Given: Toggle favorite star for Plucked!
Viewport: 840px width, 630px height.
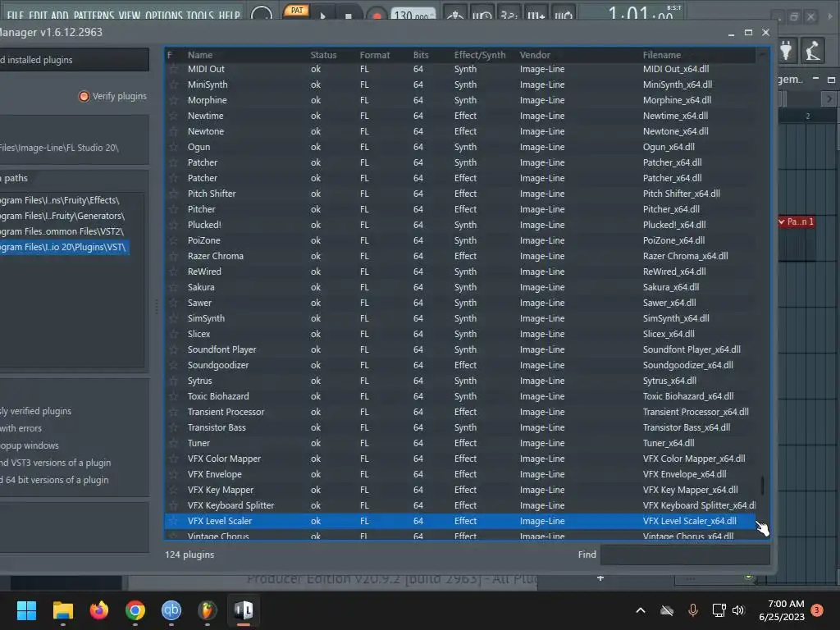Looking at the screenshot, I should click(173, 225).
